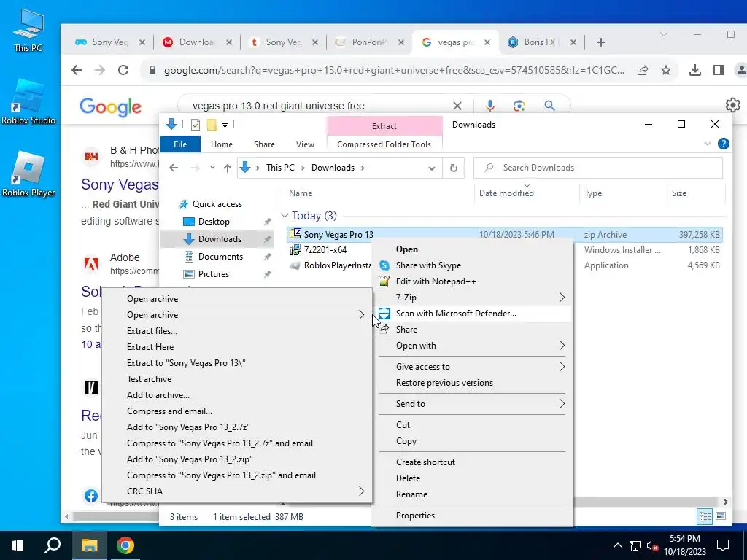Viewport: 747px width, 560px height.
Task: Select Test archive option
Action: coord(149,379)
